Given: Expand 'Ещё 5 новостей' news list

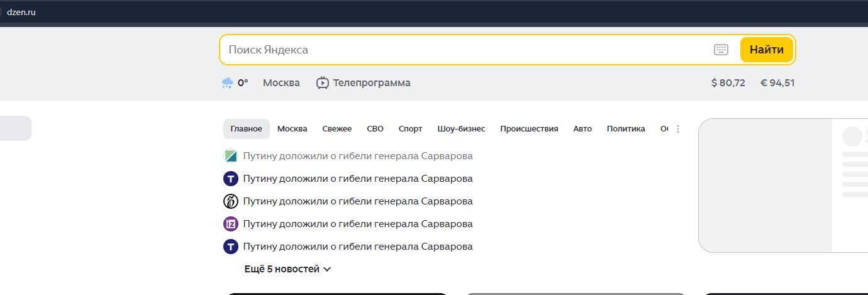Looking at the screenshot, I should 287,269.
